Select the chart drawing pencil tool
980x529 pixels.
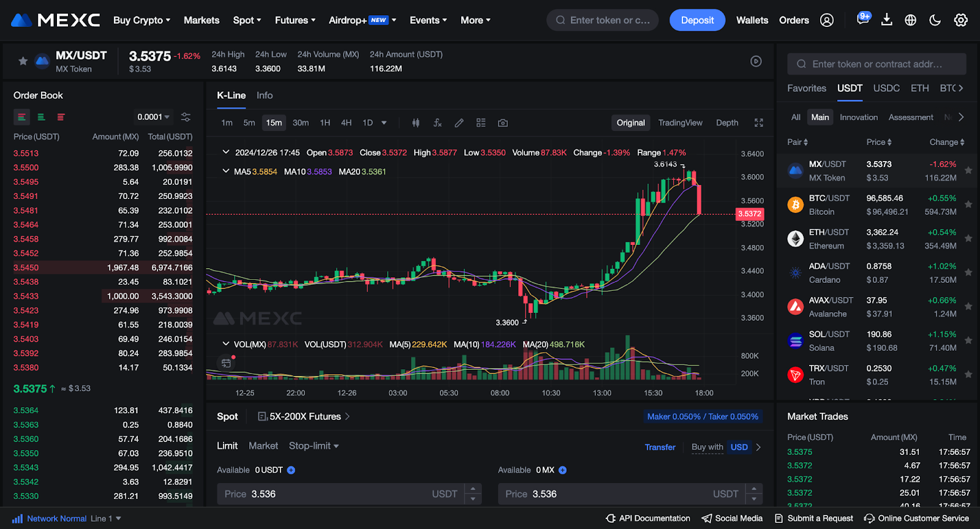point(459,122)
